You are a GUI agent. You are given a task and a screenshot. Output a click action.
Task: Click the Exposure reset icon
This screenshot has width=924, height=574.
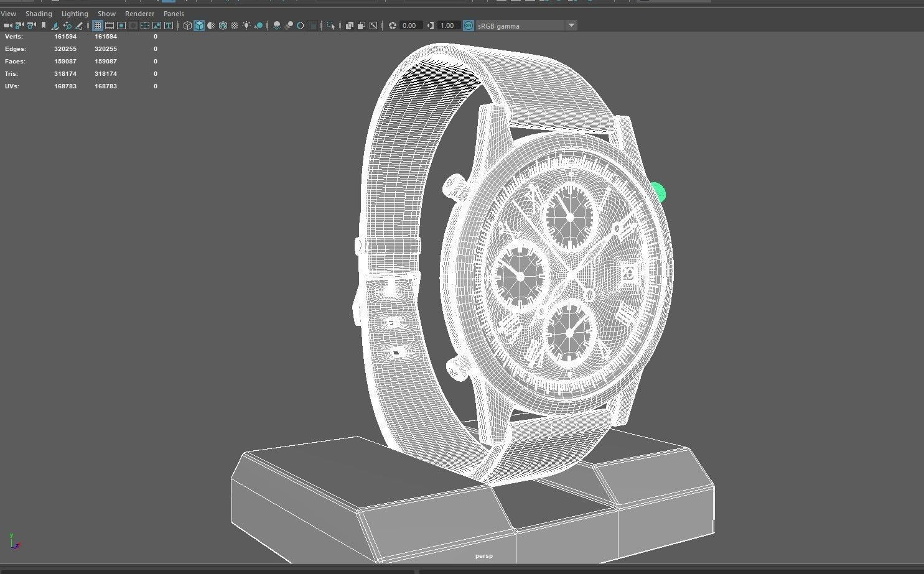pos(393,25)
